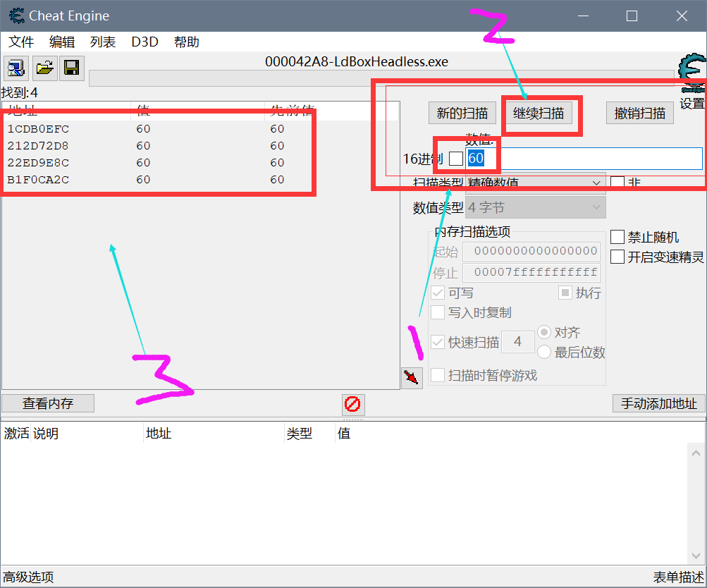Click the process name 000042A8-LdBoxHeadless.exe
The height and width of the screenshot is (588, 707).
357,62
